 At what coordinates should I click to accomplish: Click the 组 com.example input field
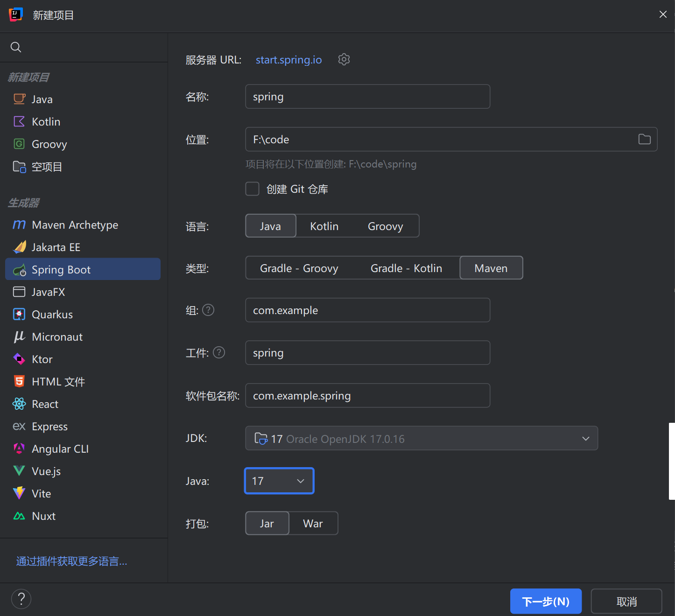click(368, 310)
